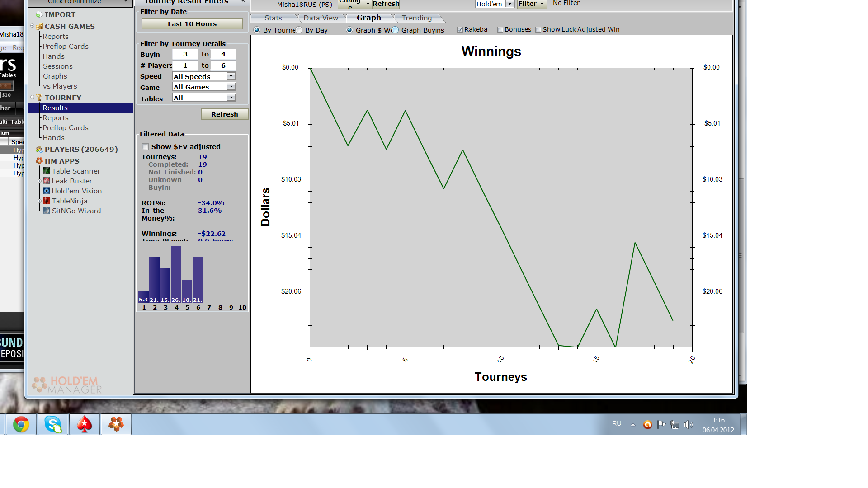Expand the Game filter dropdown
Screen dimensions: 868x488
tap(231, 86)
